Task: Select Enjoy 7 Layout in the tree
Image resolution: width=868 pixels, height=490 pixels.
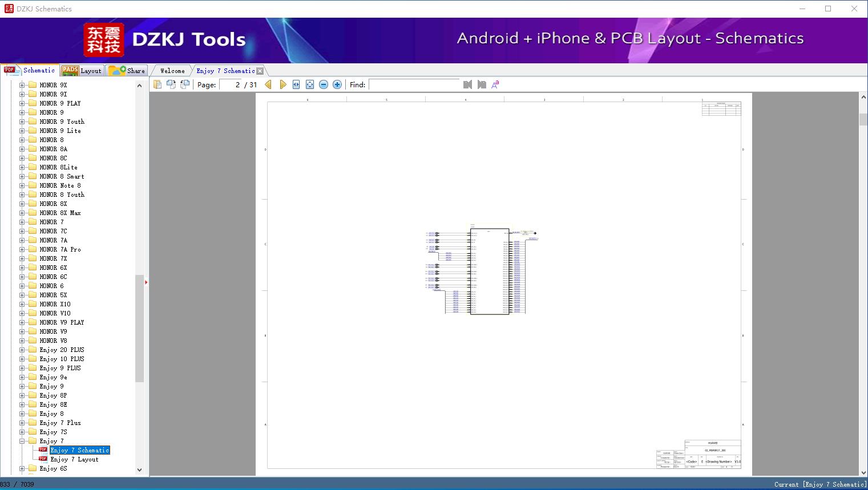Action: click(74, 459)
